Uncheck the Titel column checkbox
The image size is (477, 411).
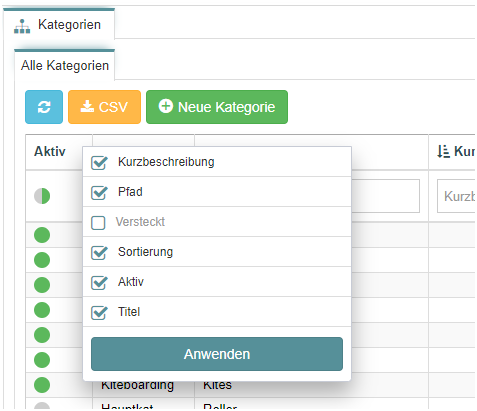pos(99,313)
